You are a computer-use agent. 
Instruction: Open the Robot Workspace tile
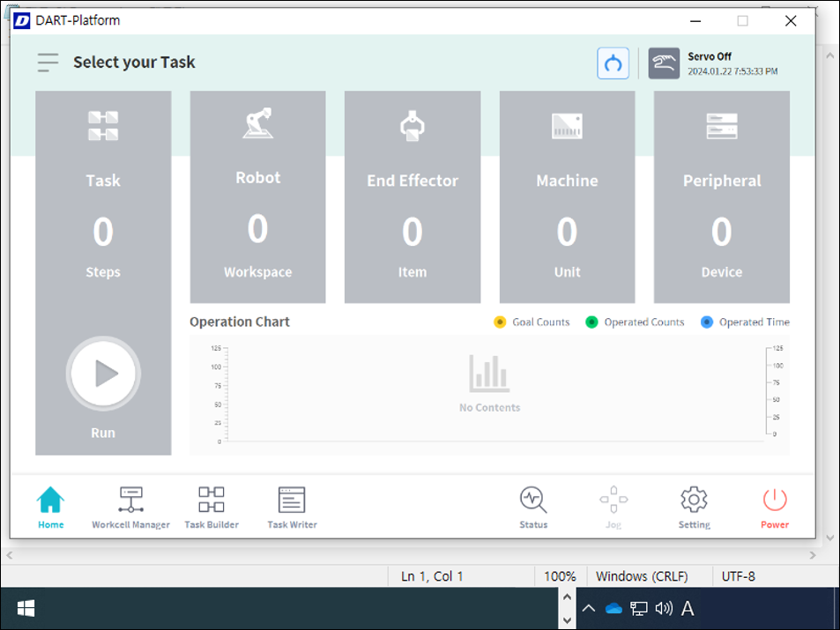257,196
